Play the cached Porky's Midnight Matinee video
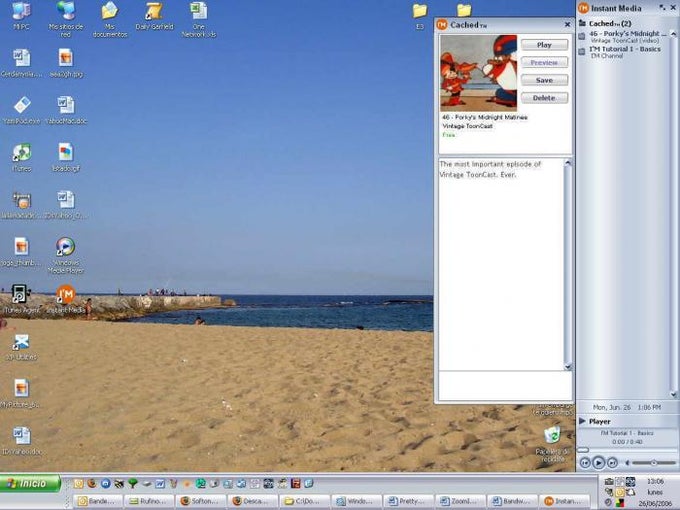Screen dimensions: 680x510 coord(544,45)
